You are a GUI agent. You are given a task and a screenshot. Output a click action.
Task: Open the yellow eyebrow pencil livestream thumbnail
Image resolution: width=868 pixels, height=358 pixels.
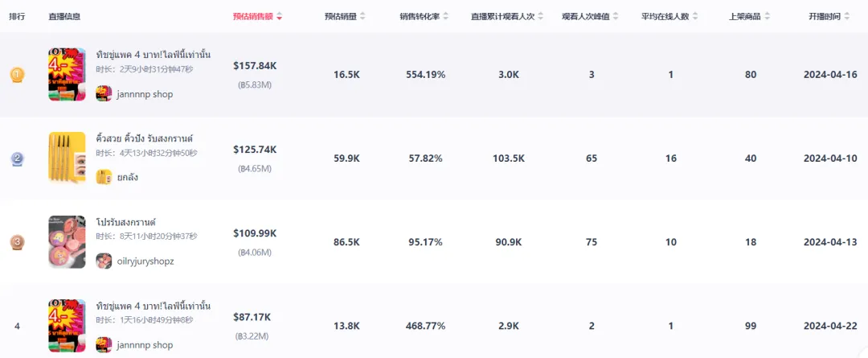pyautogui.click(x=67, y=158)
